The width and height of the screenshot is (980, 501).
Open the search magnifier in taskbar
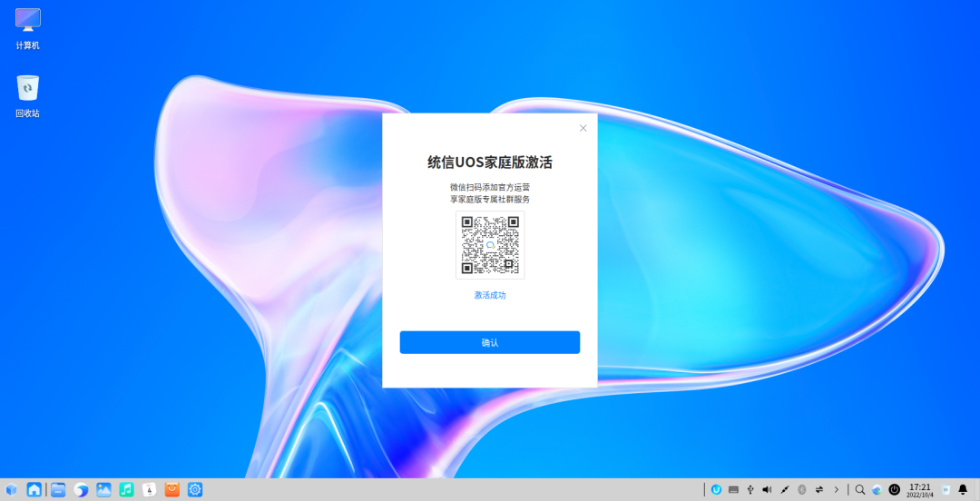[860, 490]
